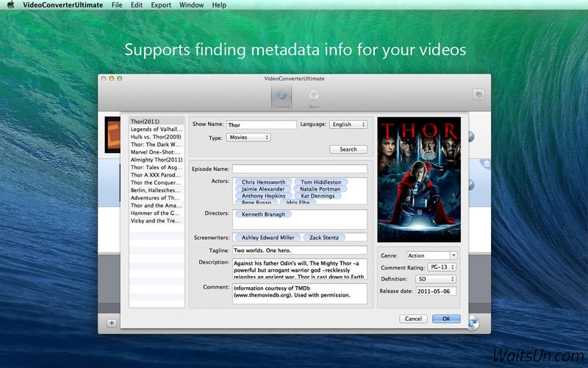Open the Edit menu
This screenshot has height=368, width=588.
137,5
